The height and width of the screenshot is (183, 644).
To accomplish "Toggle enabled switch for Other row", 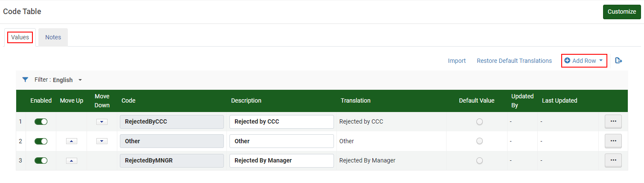I will pyautogui.click(x=41, y=141).
